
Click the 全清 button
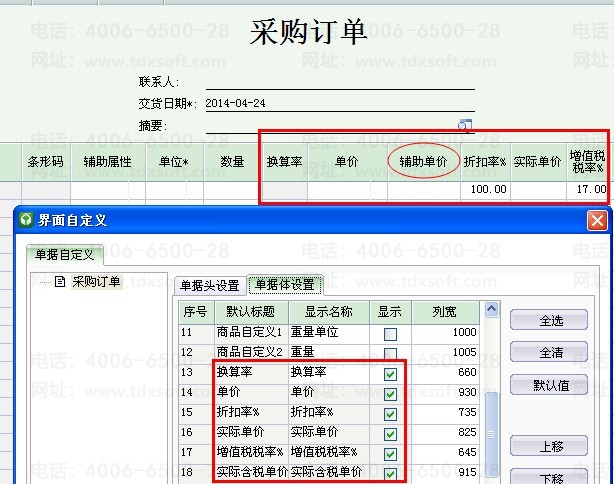point(551,353)
